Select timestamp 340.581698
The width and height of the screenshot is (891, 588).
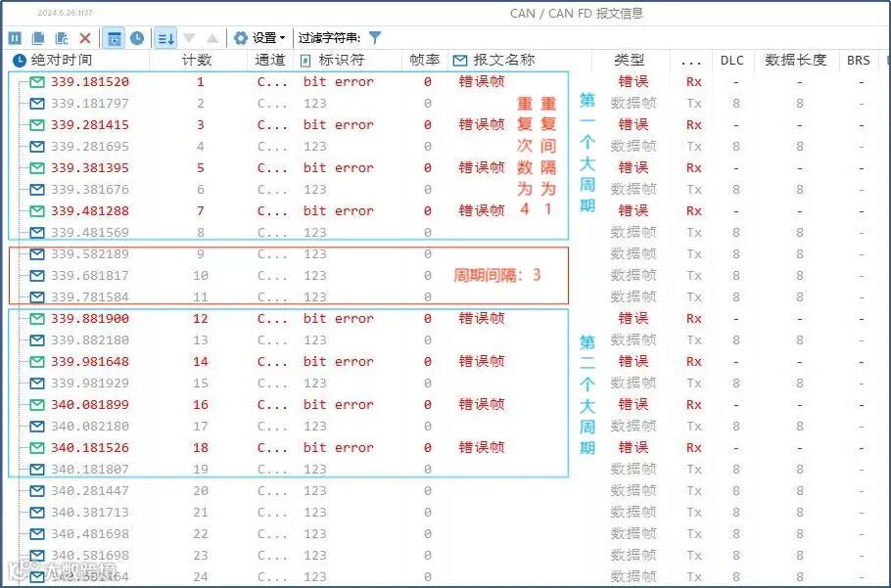90,556
